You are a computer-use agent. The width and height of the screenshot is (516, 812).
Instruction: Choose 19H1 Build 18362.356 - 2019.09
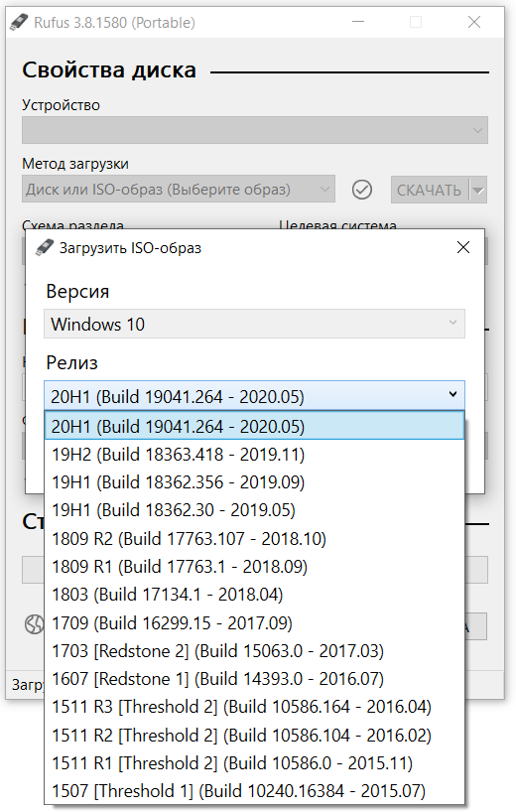coord(254,482)
